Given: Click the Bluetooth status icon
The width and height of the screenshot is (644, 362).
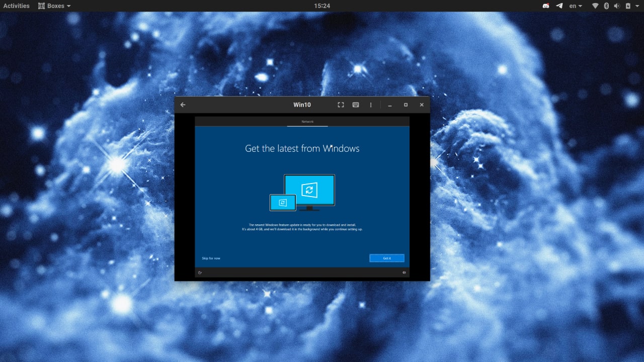Looking at the screenshot, I should pyautogui.click(x=606, y=6).
